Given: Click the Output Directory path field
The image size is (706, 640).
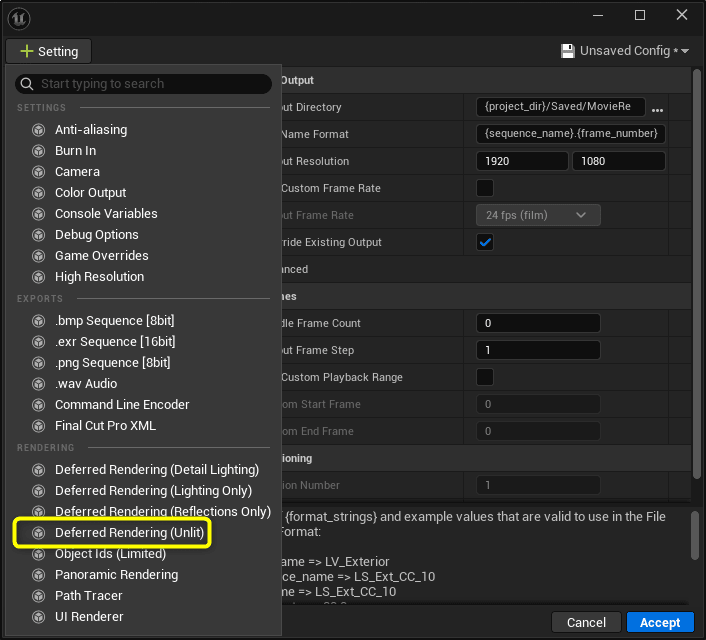Looking at the screenshot, I should (561, 107).
